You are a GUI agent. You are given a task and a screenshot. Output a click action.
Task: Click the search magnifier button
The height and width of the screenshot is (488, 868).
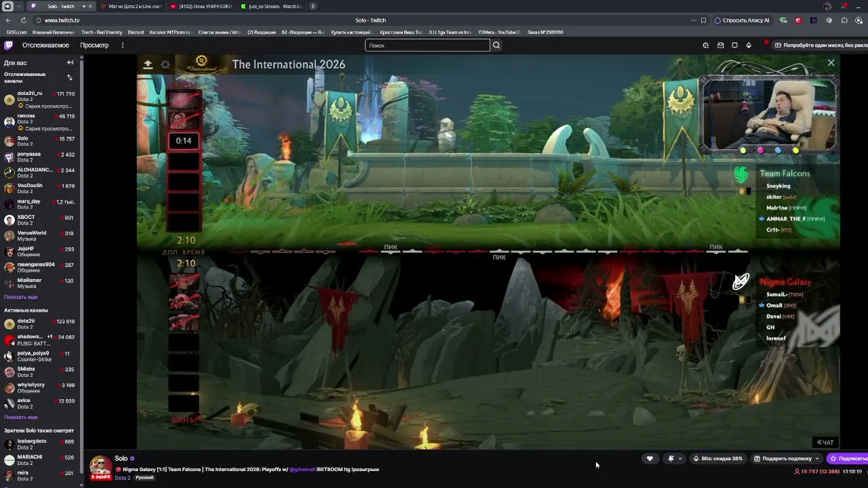496,45
